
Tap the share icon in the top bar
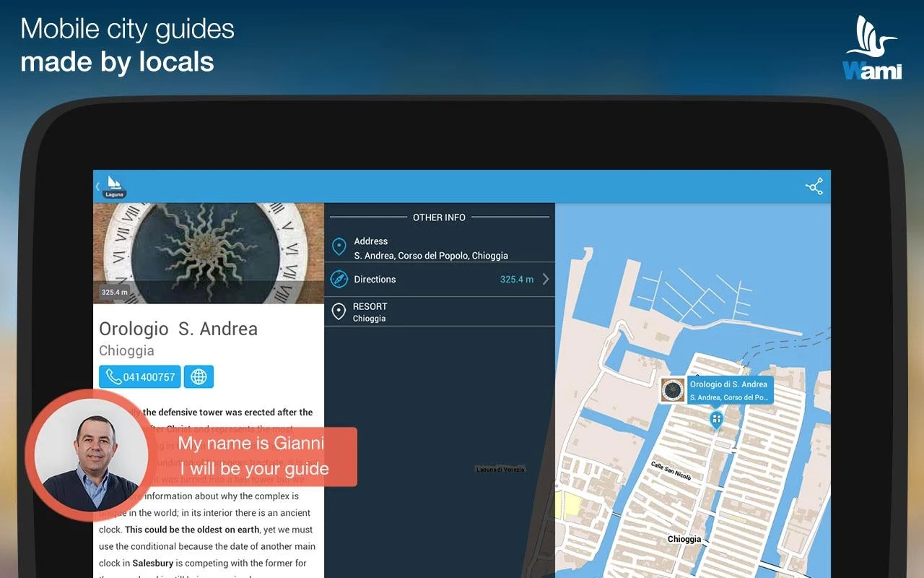[814, 186]
